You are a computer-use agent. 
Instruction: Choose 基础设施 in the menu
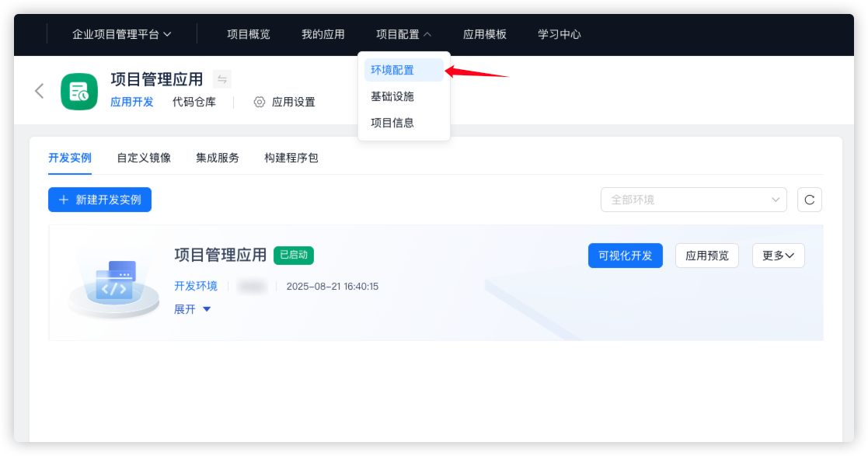tap(392, 96)
